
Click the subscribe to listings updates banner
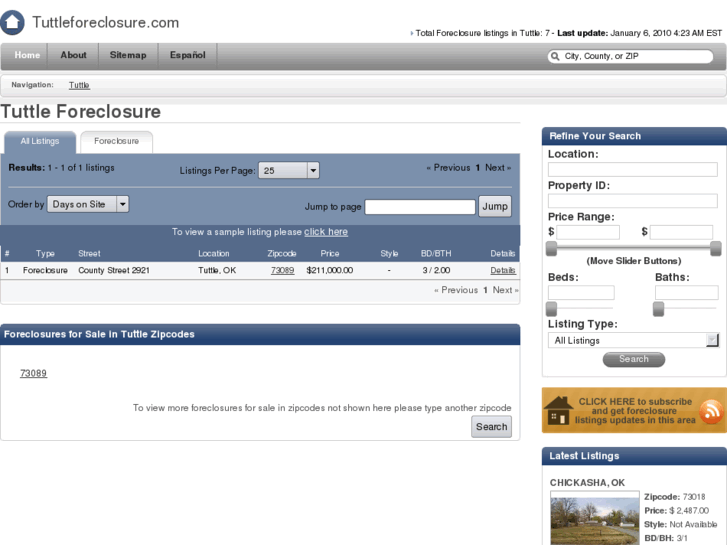pyautogui.click(x=634, y=410)
